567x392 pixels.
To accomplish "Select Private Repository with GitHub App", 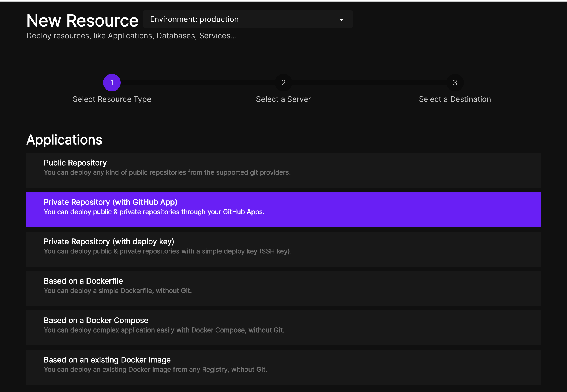I will coord(110,202).
